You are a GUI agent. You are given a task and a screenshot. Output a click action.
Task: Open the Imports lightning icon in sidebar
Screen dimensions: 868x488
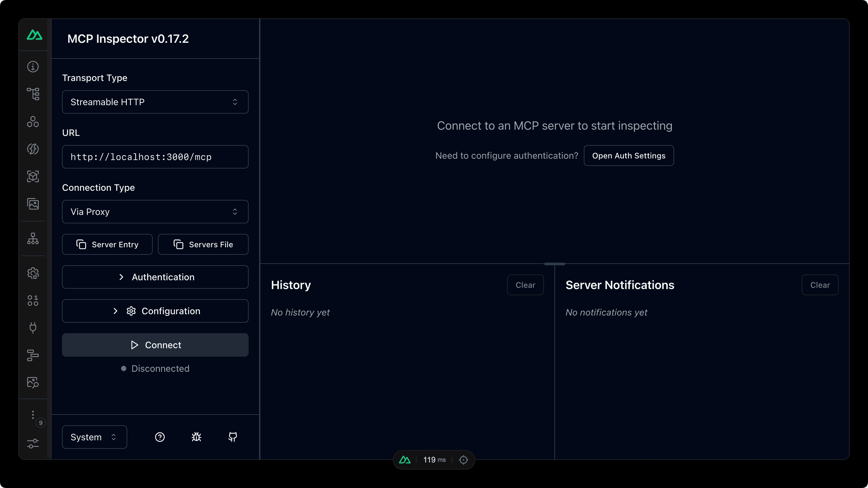click(x=33, y=149)
